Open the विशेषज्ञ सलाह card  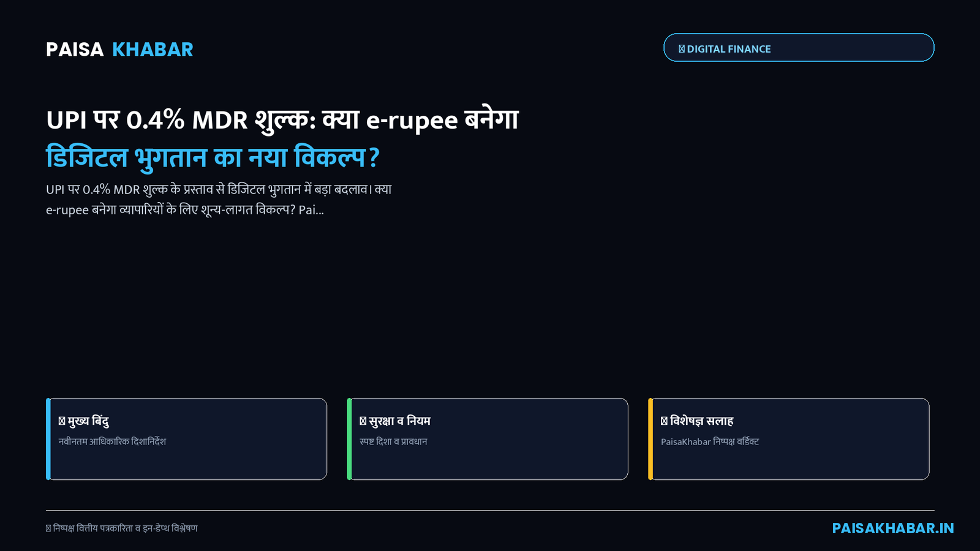pos(789,439)
